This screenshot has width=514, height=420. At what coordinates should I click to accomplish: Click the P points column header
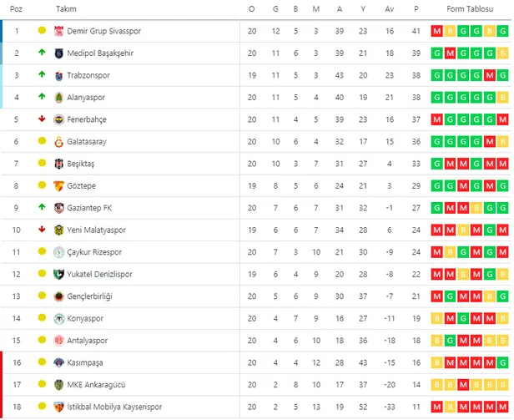point(416,8)
